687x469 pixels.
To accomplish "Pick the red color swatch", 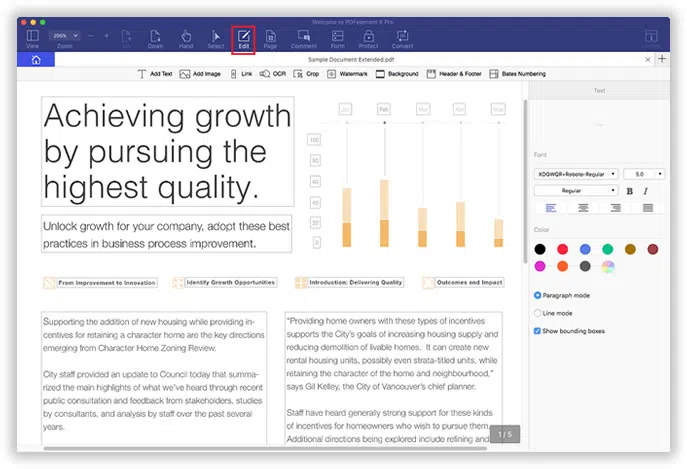I will 562,249.
